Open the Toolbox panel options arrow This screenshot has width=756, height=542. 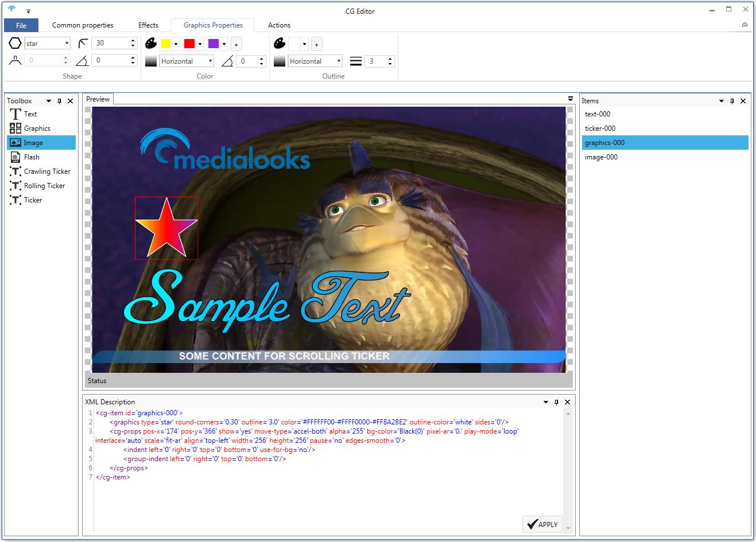pos(49,101)
